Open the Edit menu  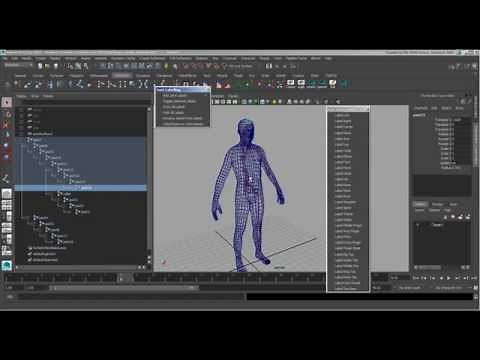point(15,58)
